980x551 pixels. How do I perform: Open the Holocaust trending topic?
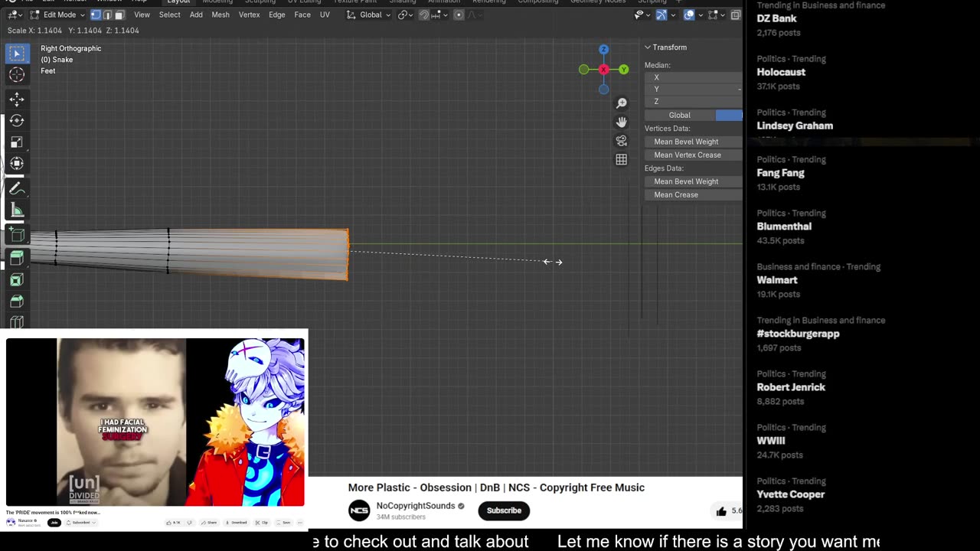pyautogui.click(x=781, y=72)
